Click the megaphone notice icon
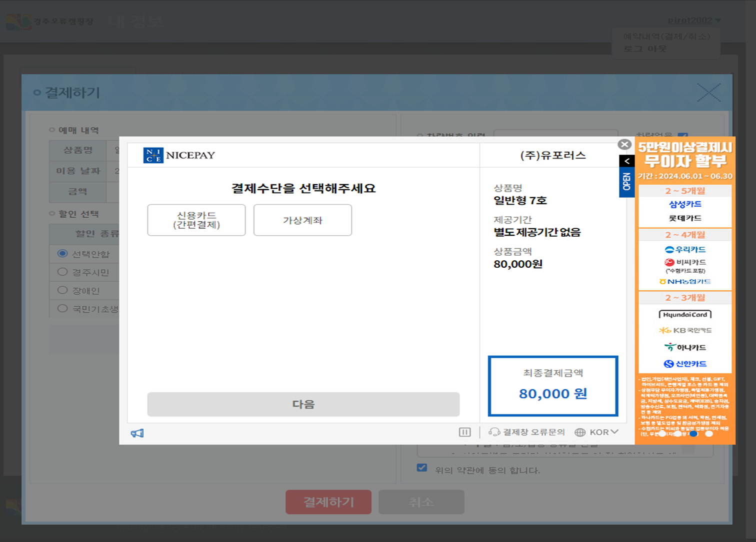 click(x=137, y=433)
